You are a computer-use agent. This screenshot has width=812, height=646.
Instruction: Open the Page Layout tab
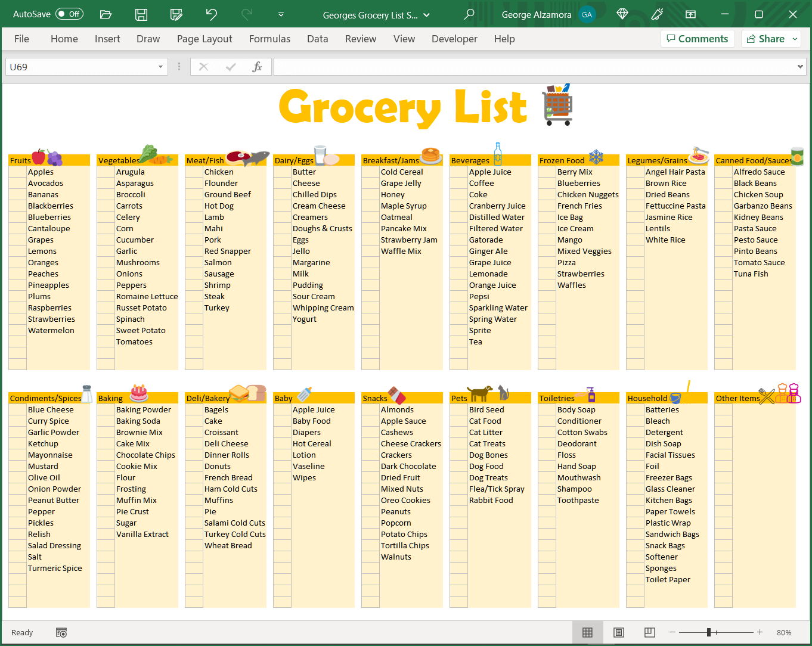point(204,39)
